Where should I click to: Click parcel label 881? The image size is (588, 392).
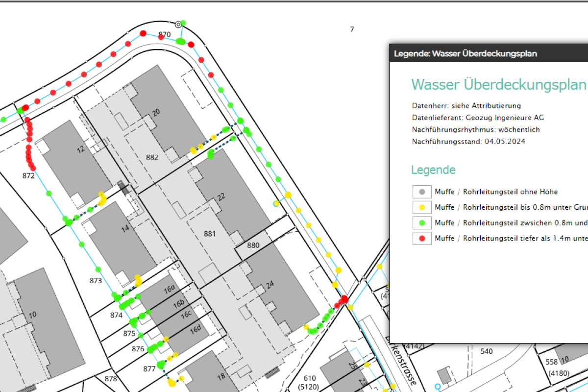(x=210, y=234)
